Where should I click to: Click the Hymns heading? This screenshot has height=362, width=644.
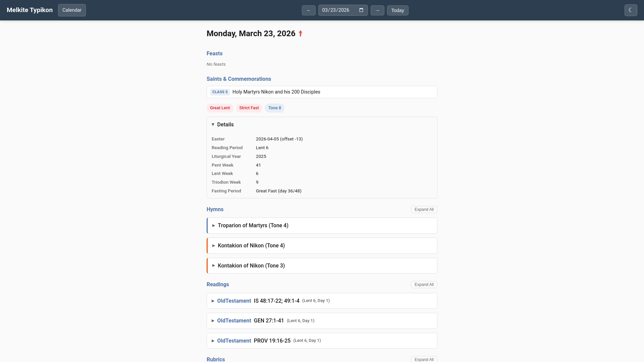point(215,209)
